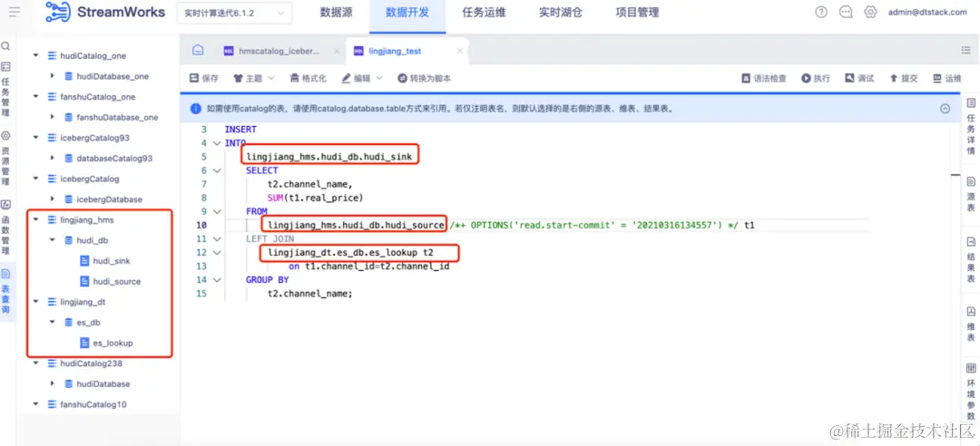This screenshot has height=446, width=980.
Task: Open 函数管理 in left sidebar
Action: (5, 228)
